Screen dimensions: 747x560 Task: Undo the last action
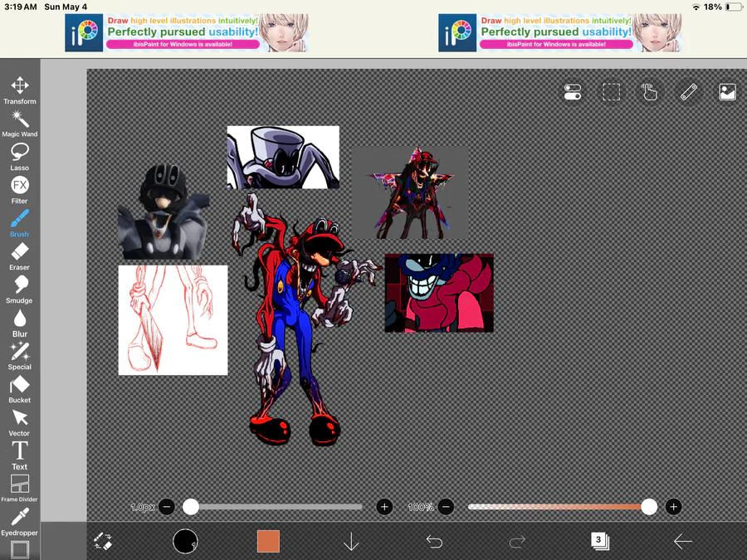[434, 542]
